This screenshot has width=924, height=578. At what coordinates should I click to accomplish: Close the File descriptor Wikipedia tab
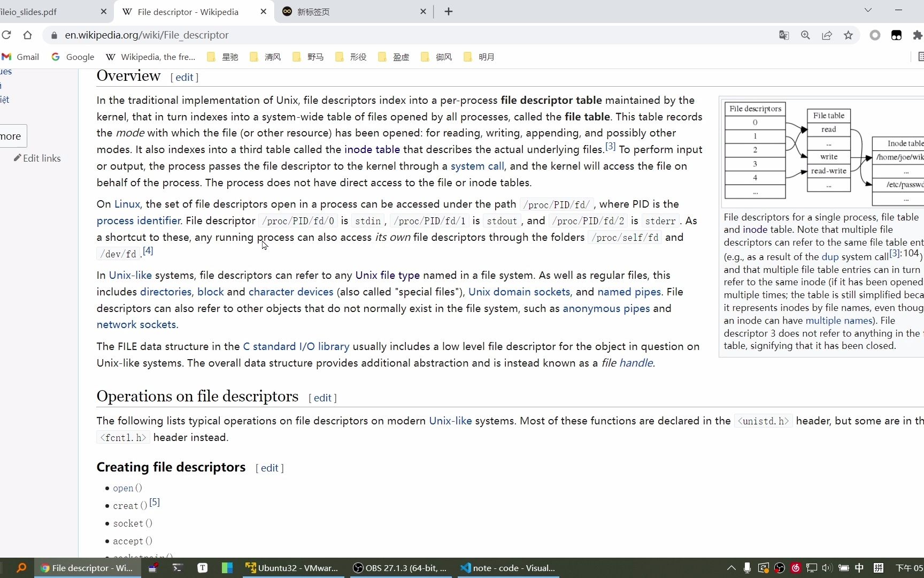tap(263, 11)
